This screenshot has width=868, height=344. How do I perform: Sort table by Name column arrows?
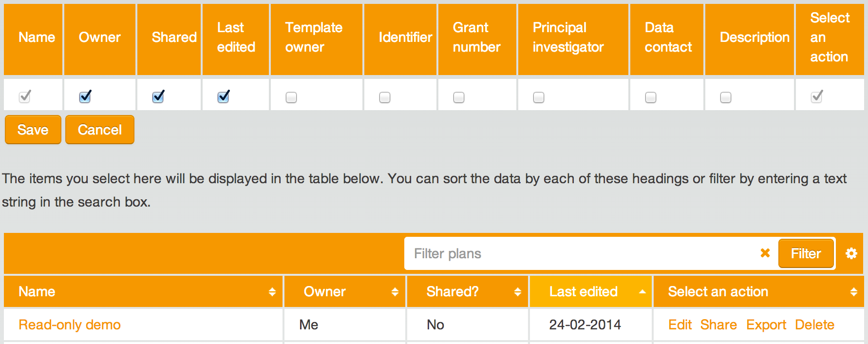[272, 292]
